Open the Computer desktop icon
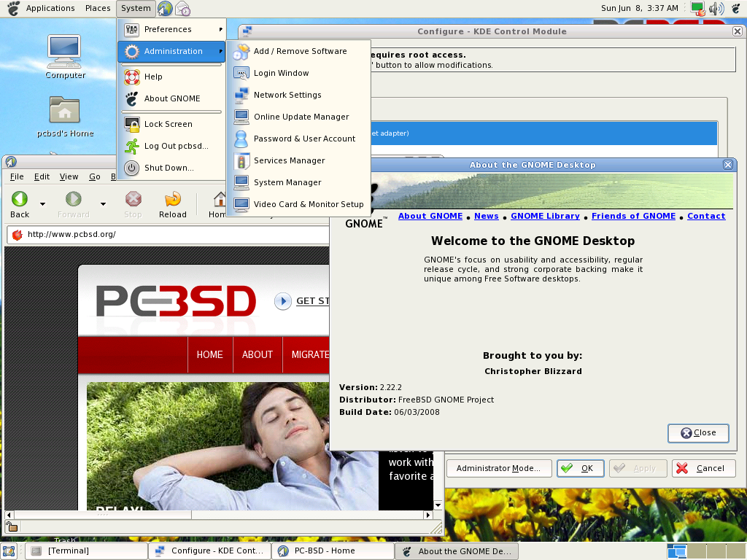The height and width of the screenshot is (560, 747). pos(65,57)
